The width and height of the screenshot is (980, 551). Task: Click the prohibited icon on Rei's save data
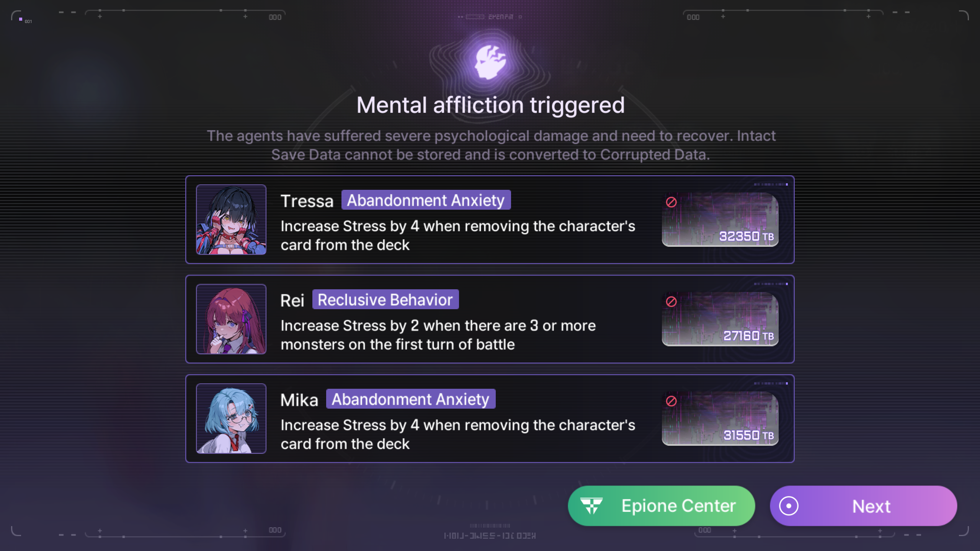[x=671, y=302]
